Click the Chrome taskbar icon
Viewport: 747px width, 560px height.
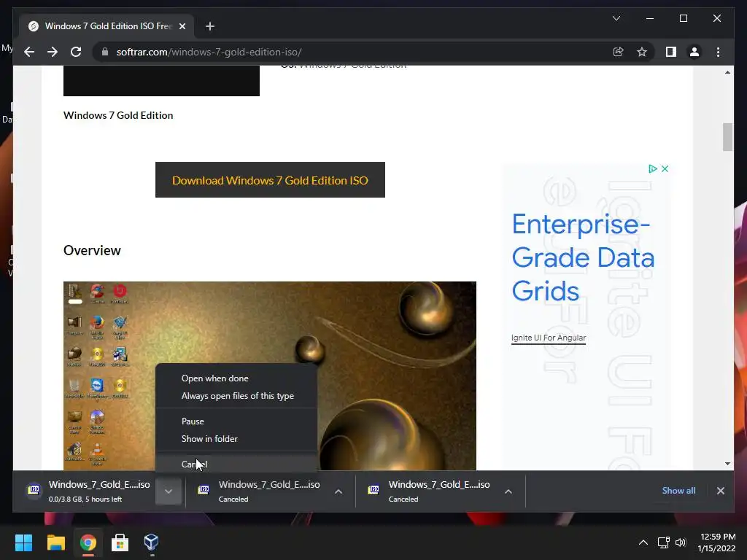pos(88,542)
